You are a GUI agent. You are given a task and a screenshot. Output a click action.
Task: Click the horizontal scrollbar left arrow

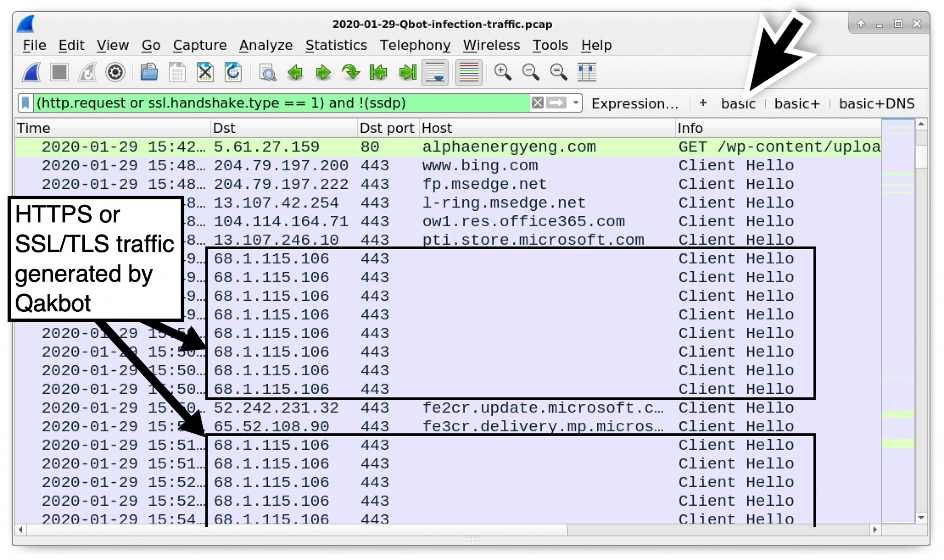click(x=21, y=530)
